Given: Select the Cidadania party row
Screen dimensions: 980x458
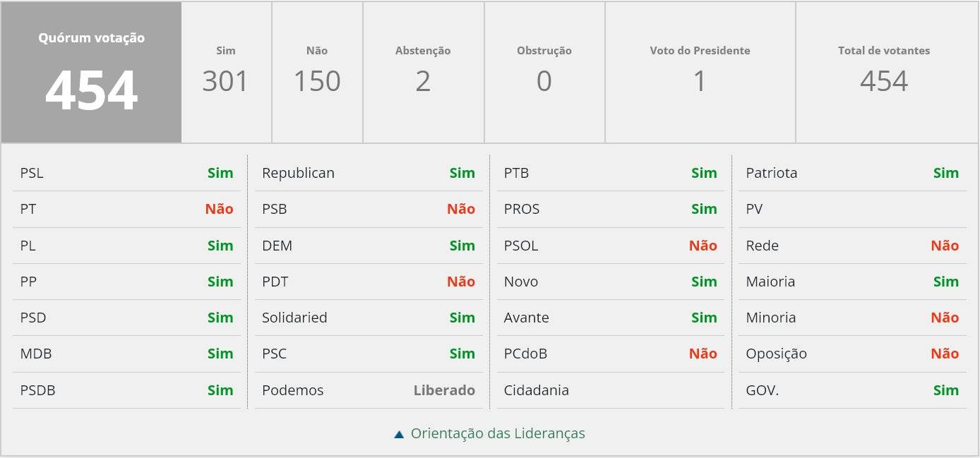Looking at the screenshot, I should pos(610,390).
